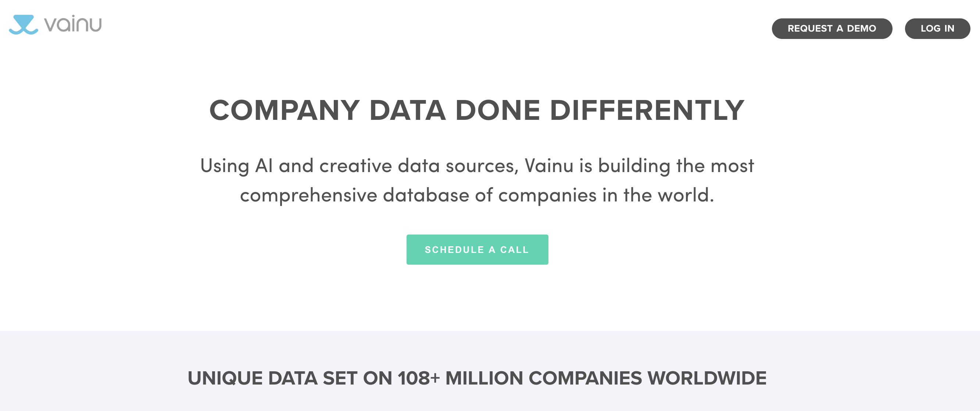Click 'WORLDWIDE' in the lower section heading
Image resolution: width=980 pixels, height=411 pixels.
[x=707, y=378]
